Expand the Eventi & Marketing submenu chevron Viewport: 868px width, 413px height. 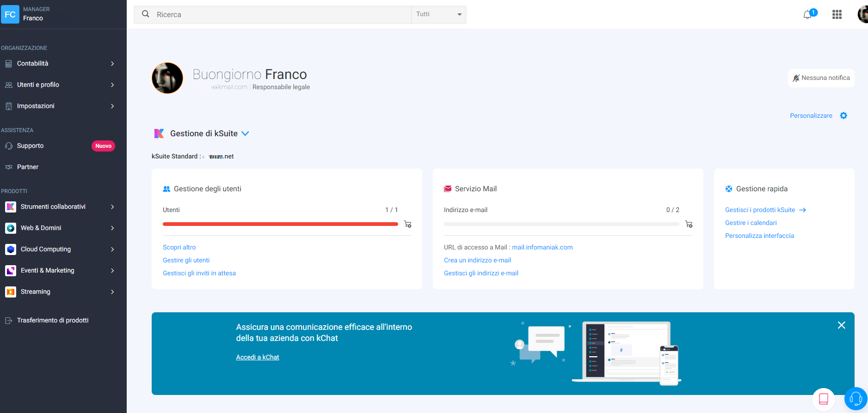[112, 271]
